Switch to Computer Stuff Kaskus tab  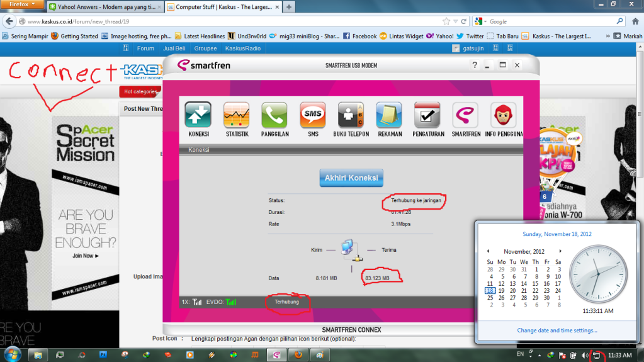(x=224, y=7)
